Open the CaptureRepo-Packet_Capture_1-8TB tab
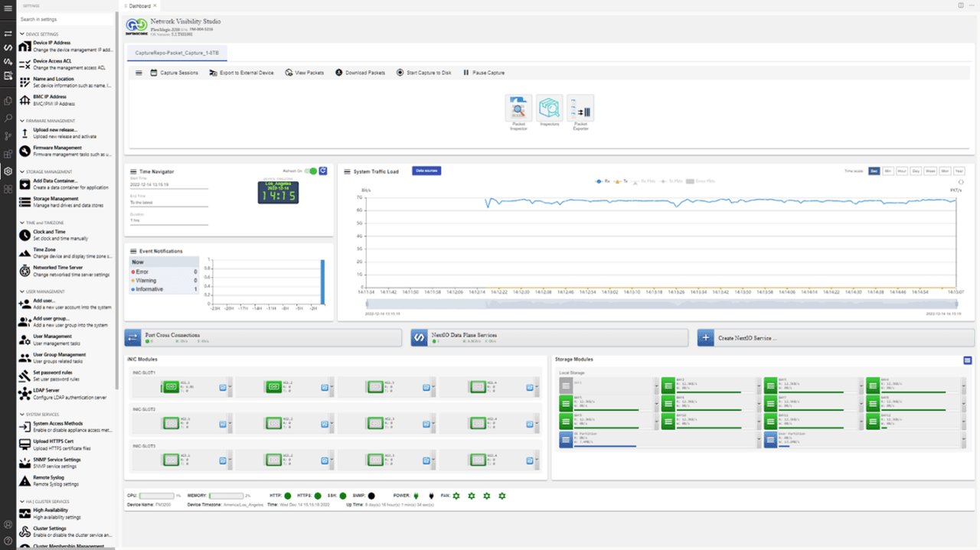This screenshot has height=550, width=980. 178,54
